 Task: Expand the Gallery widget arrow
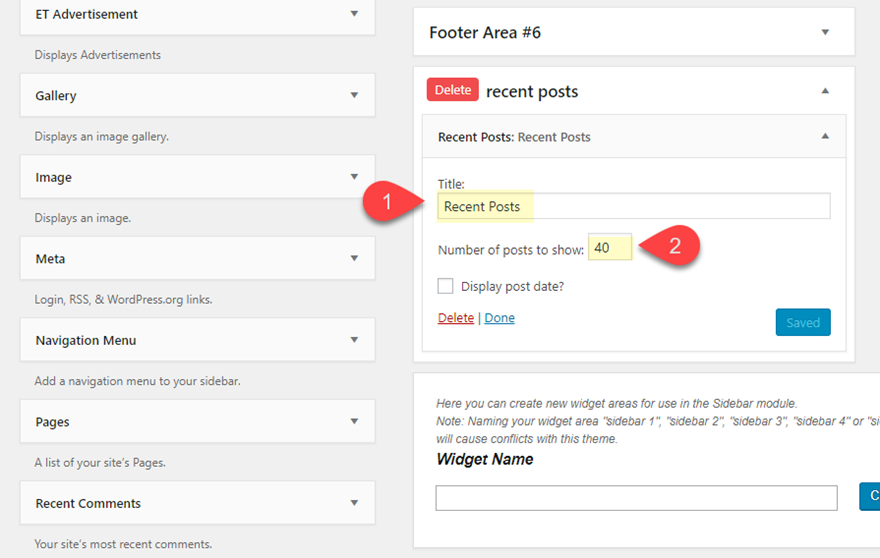(x=354, y=95)
